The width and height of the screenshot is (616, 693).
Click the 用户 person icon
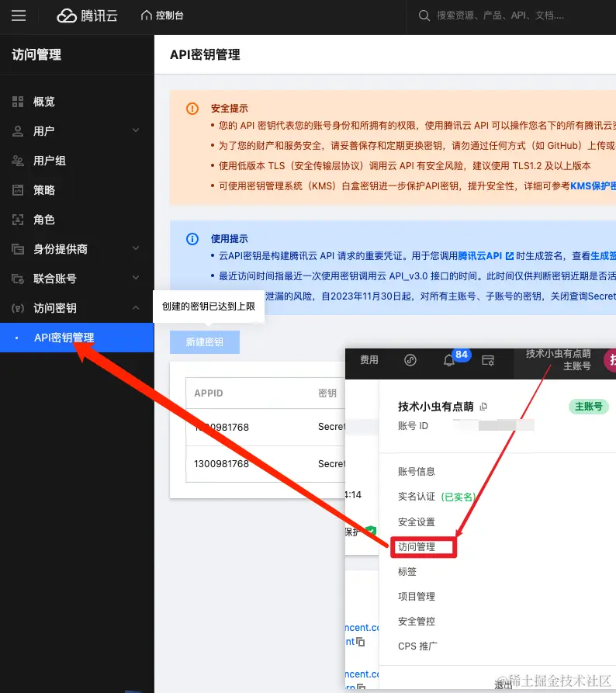(x=18, y=131)
